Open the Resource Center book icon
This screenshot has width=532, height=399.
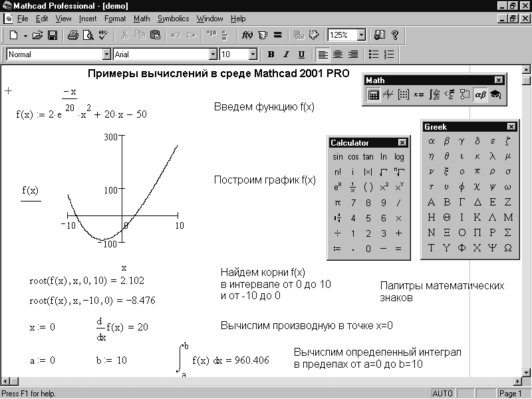coord(379,35)
